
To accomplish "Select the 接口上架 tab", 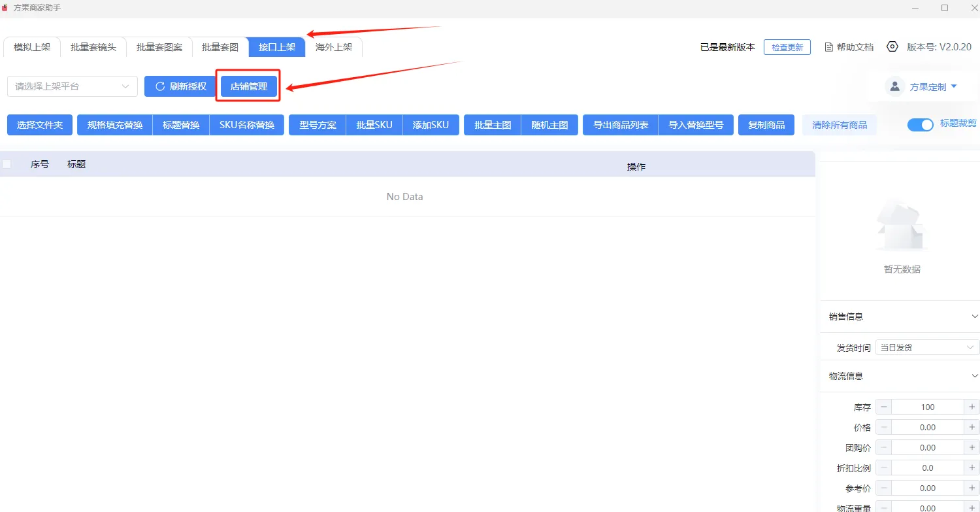I will point(277,47).
